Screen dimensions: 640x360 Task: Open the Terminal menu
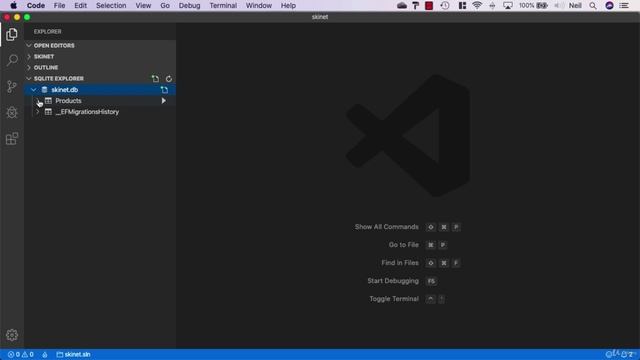223,6
